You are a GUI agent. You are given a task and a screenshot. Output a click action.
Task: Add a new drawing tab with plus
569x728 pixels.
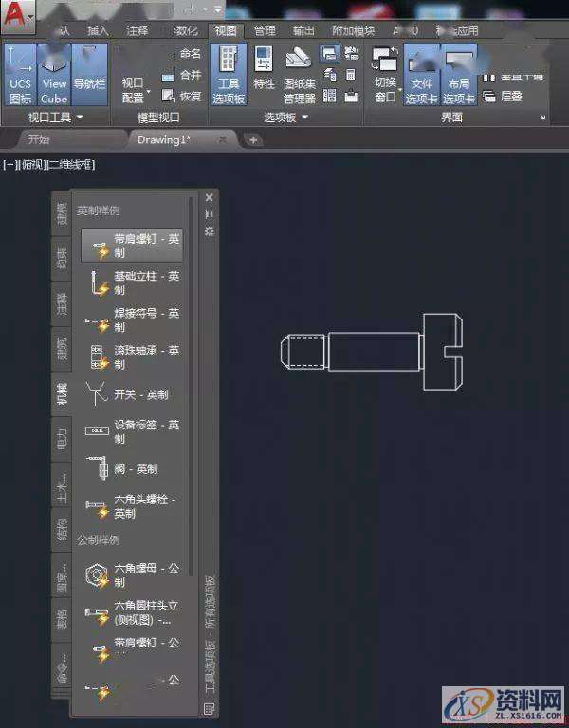tap(253, 139)
